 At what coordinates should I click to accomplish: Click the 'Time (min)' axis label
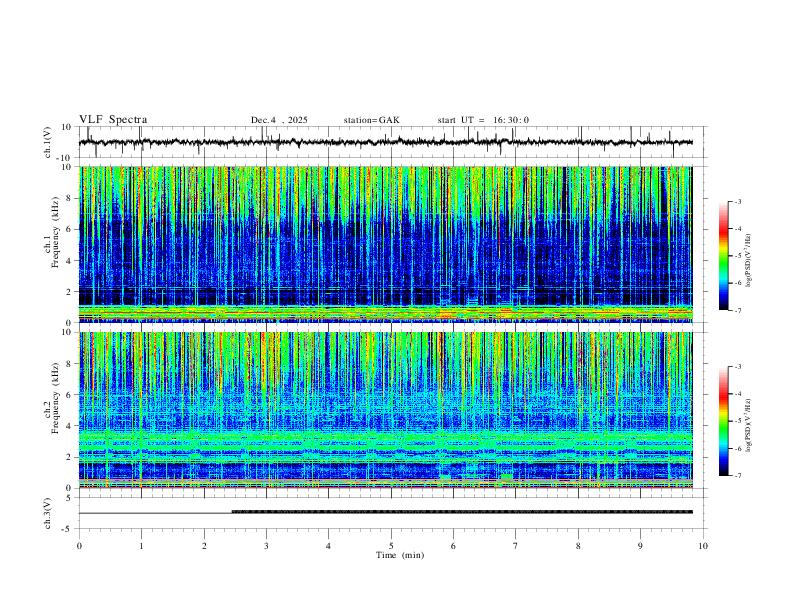pos(400,555)
